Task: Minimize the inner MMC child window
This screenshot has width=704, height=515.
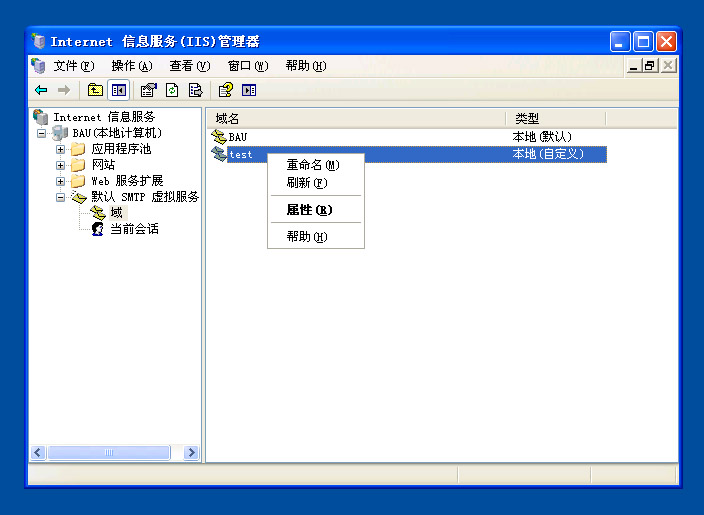Action: coord(634,66)
